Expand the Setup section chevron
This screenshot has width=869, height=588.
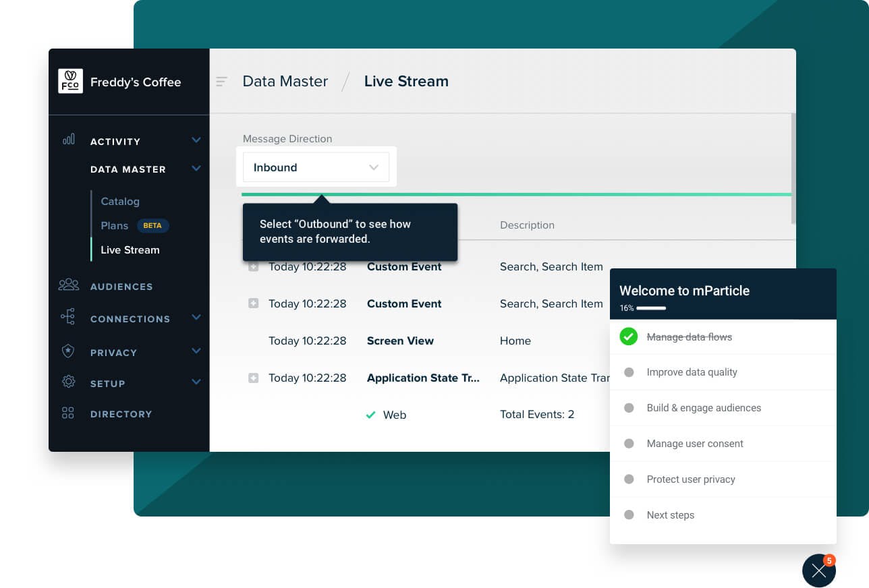196,382
